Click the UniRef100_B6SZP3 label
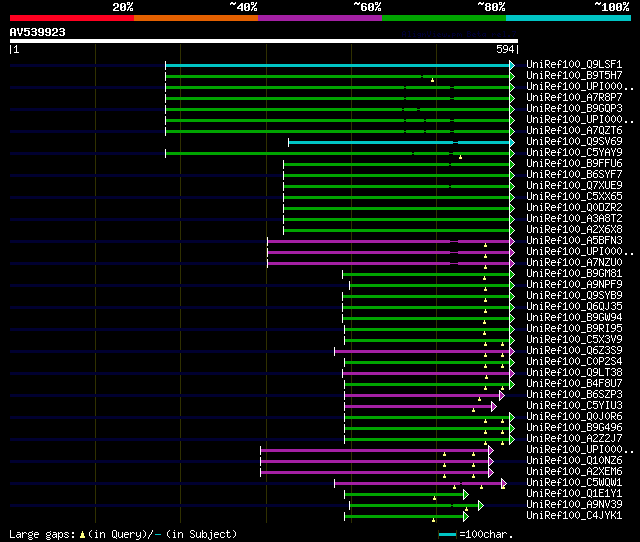Screen dimensions: 640x542 click(x=574, y=395)
